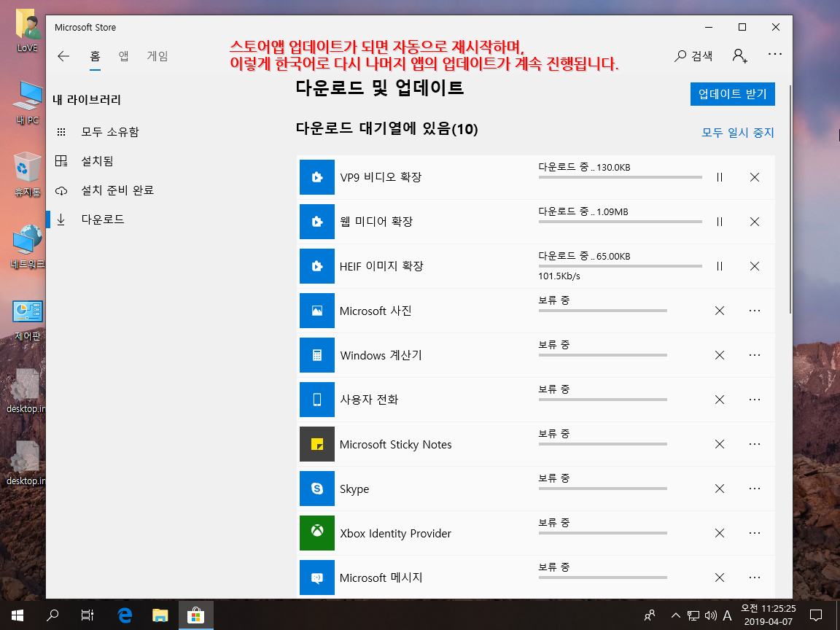
Task: Click the 업데이트 받기 button
Action: coord(732,94)
